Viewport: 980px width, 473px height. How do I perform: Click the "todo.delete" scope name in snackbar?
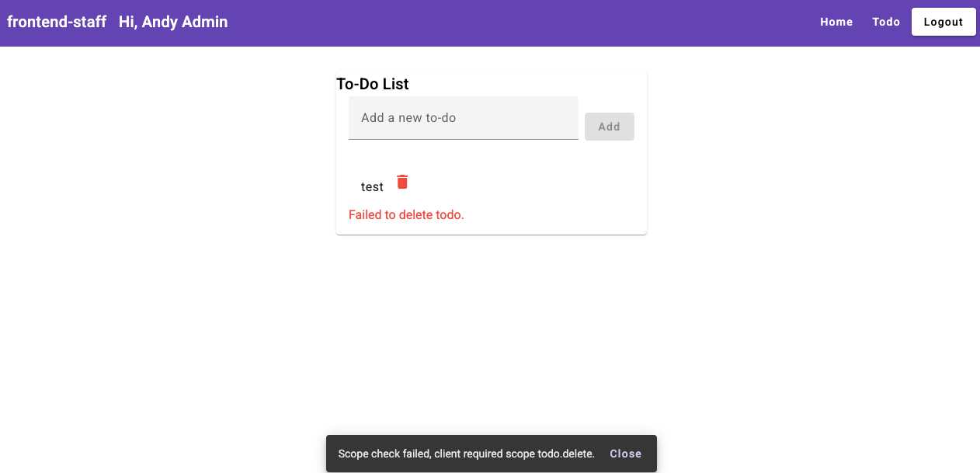tap(566, 454)
